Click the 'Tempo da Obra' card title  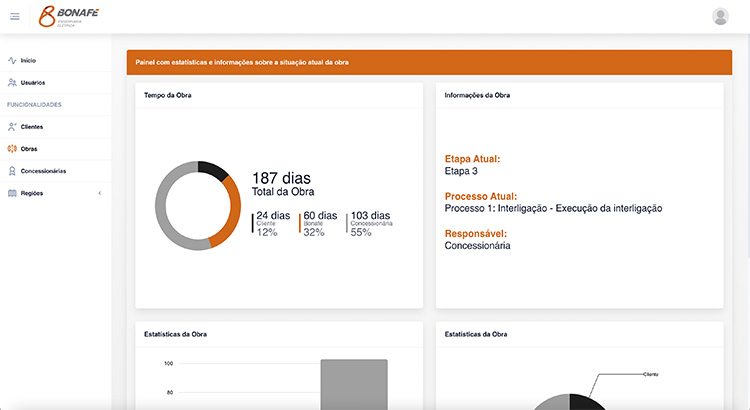pyautogui.click(x=167, y=95)
